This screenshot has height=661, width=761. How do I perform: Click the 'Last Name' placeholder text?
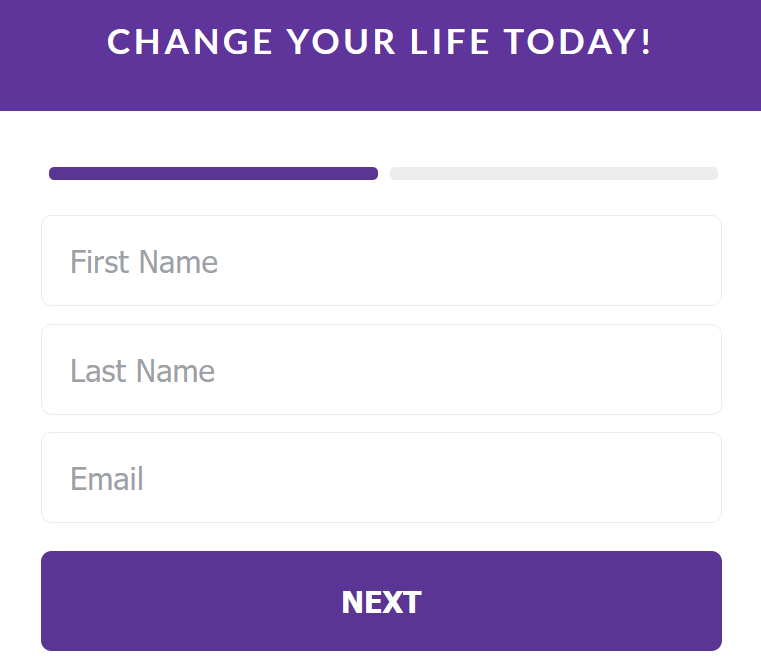(143, 371)
